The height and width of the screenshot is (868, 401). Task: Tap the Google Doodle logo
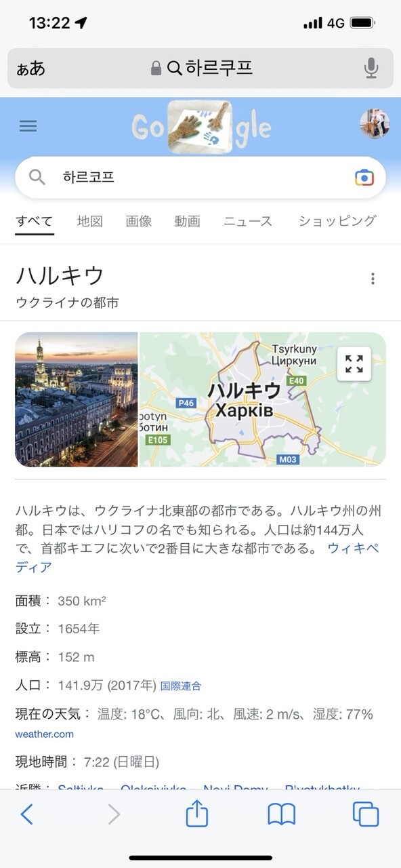[x=200, y=126]
